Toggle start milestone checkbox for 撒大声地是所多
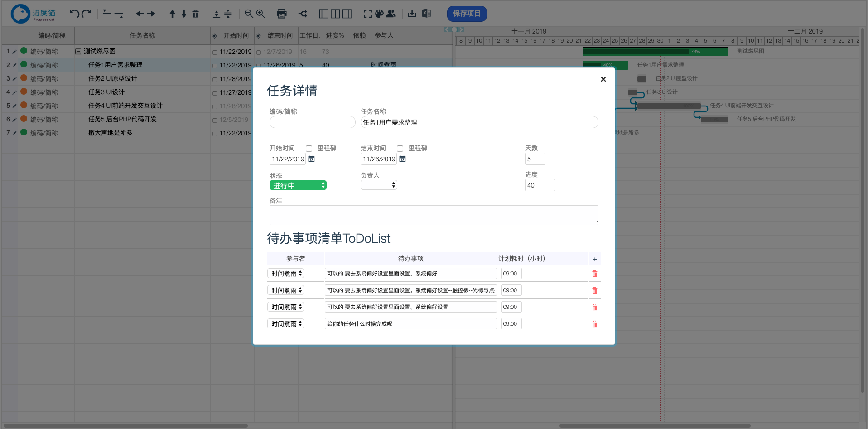This screenshot has width=868, height=429. [215, 134]
